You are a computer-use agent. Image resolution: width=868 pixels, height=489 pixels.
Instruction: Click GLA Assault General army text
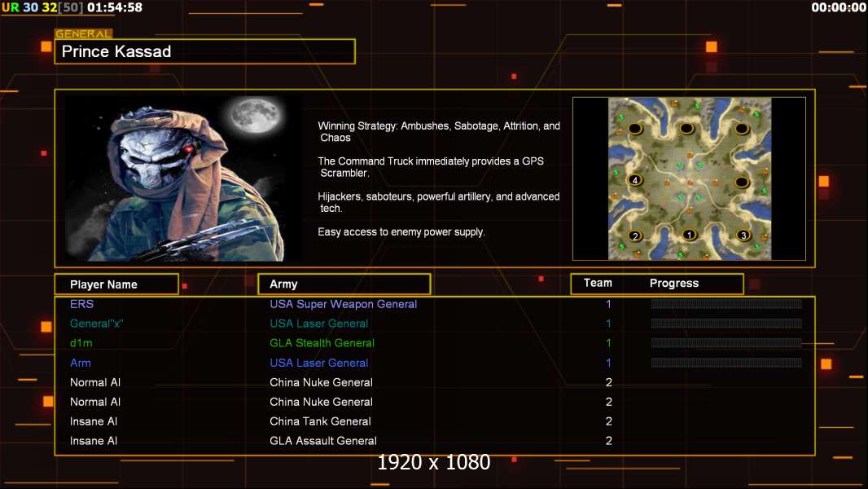pos(323,441)
